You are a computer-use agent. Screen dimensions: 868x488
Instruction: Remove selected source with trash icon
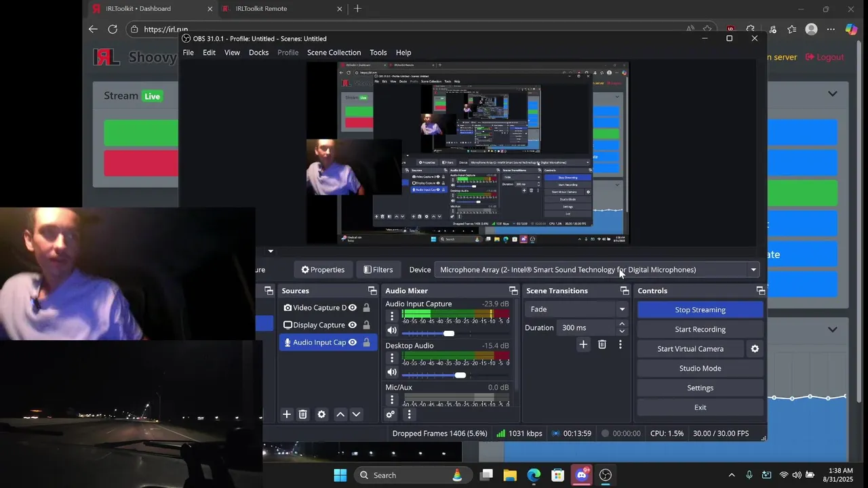pos(303,414)
